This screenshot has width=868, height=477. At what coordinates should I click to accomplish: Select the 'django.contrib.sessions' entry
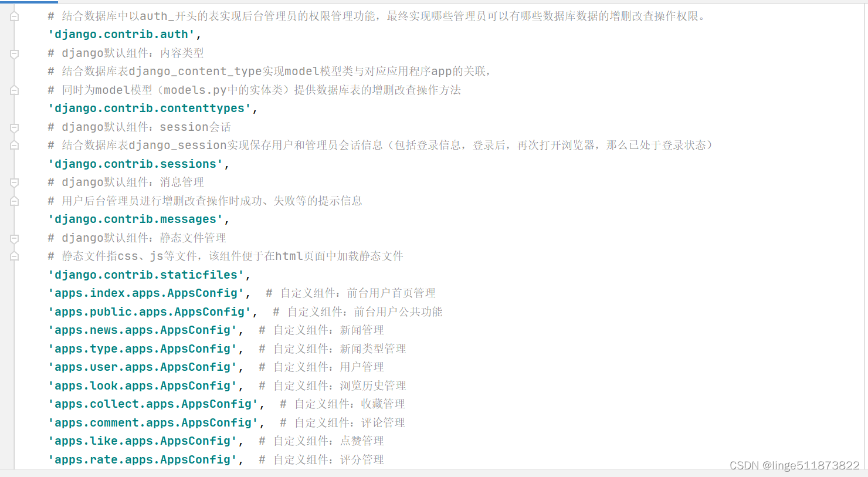[135, 164]
